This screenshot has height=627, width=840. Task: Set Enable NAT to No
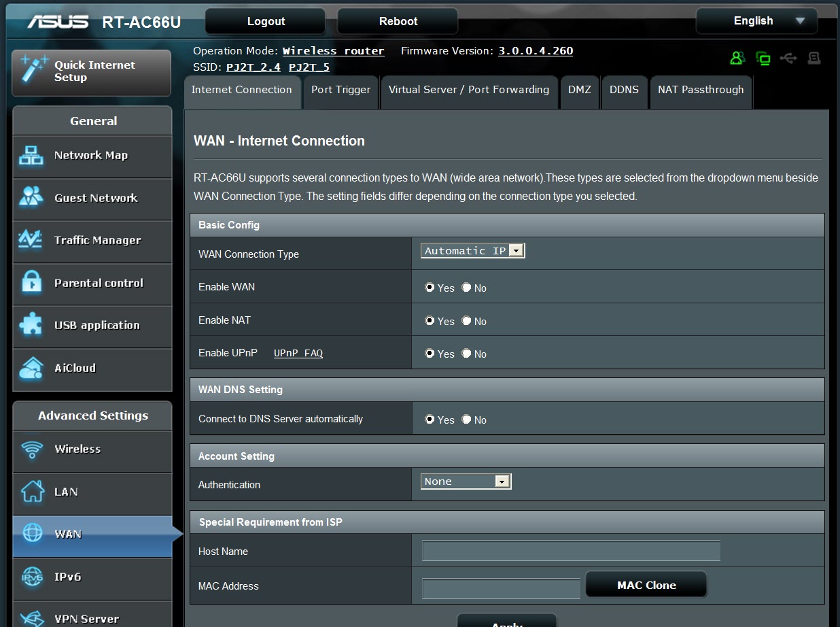pos(466,320)
